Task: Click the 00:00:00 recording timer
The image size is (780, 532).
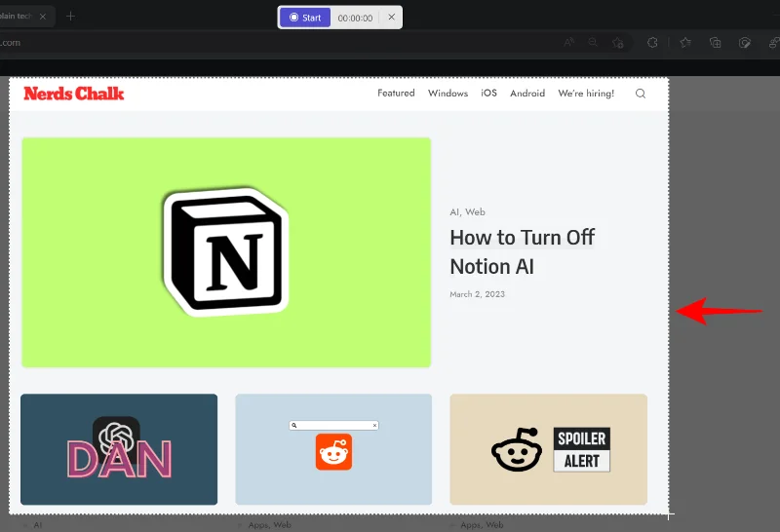Action: click(x=355, y=18)
